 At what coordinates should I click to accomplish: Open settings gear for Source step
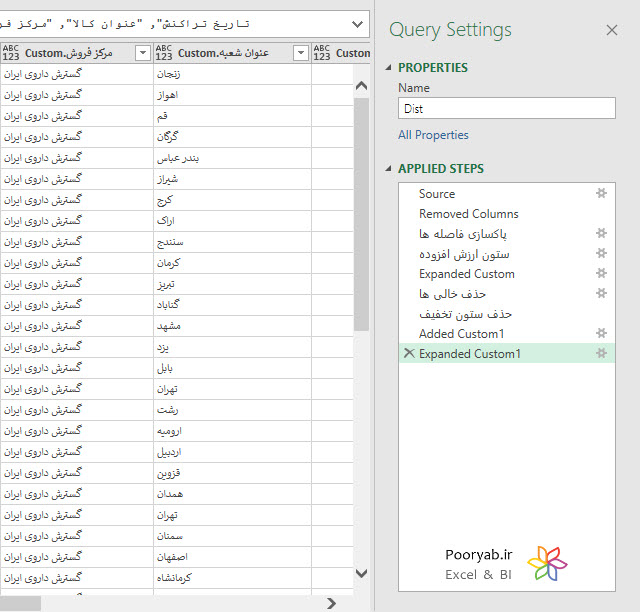coord(601,193)
